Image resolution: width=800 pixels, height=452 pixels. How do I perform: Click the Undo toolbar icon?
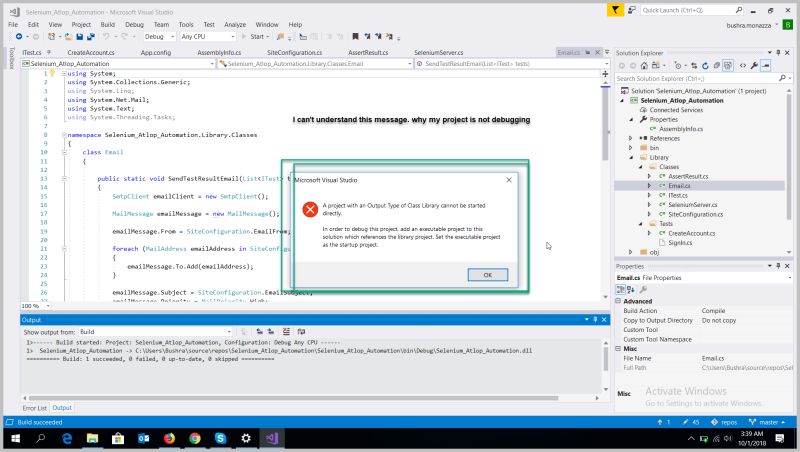click(106, 37)
